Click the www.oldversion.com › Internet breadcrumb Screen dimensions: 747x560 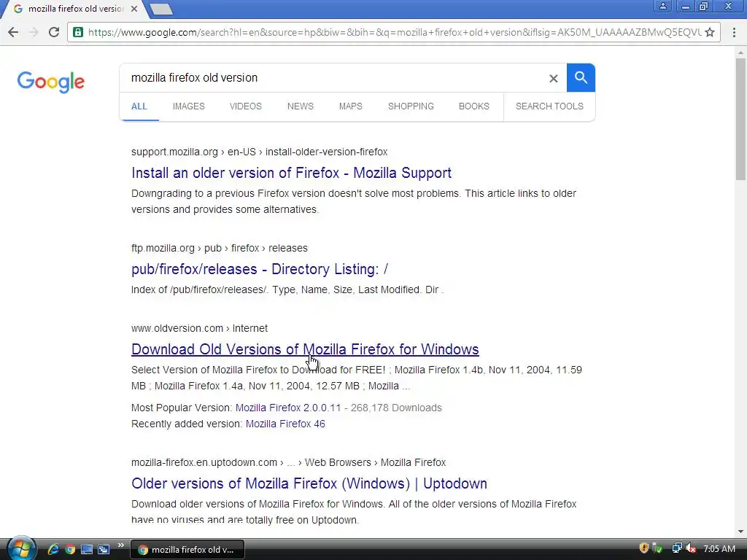coord(199,328)
